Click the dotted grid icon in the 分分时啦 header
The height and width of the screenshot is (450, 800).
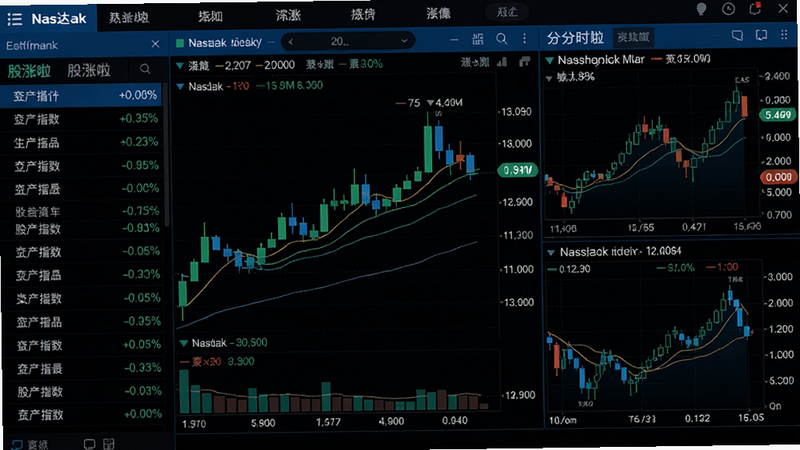pos(784,35)
